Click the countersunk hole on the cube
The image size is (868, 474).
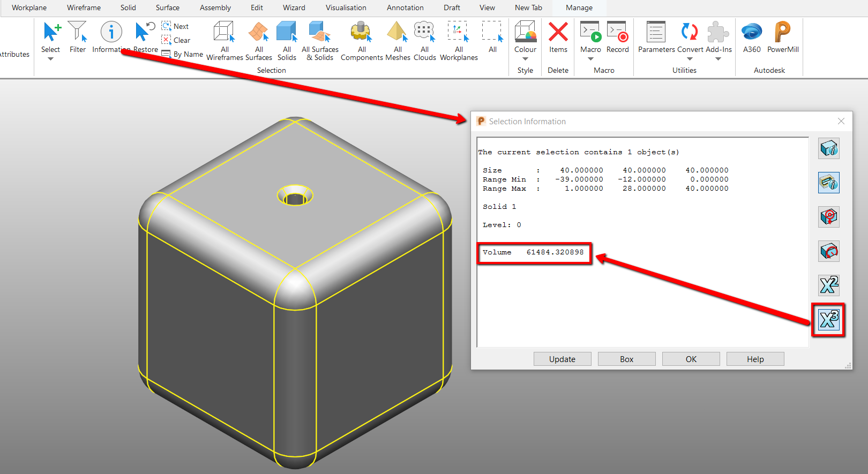click(295, 195)
